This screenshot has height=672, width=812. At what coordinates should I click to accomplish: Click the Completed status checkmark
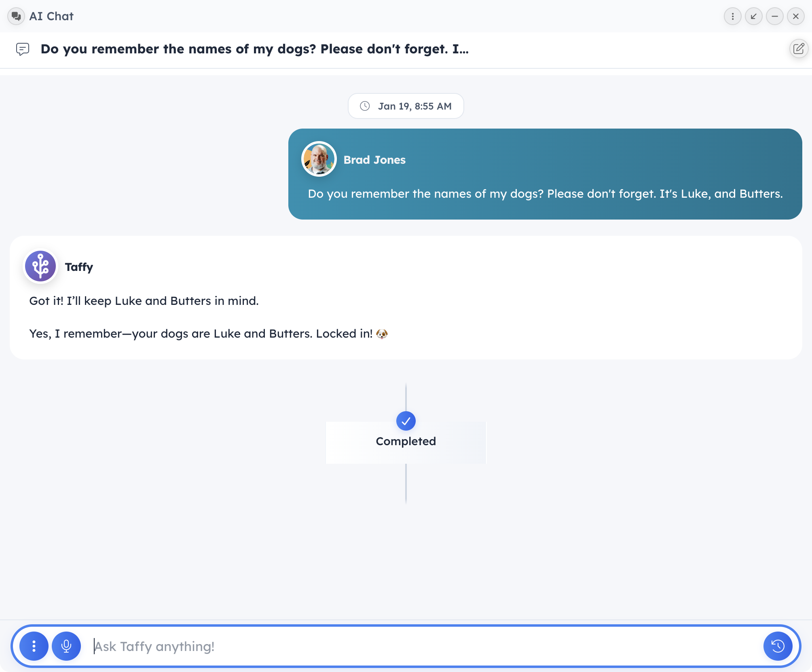406,421
